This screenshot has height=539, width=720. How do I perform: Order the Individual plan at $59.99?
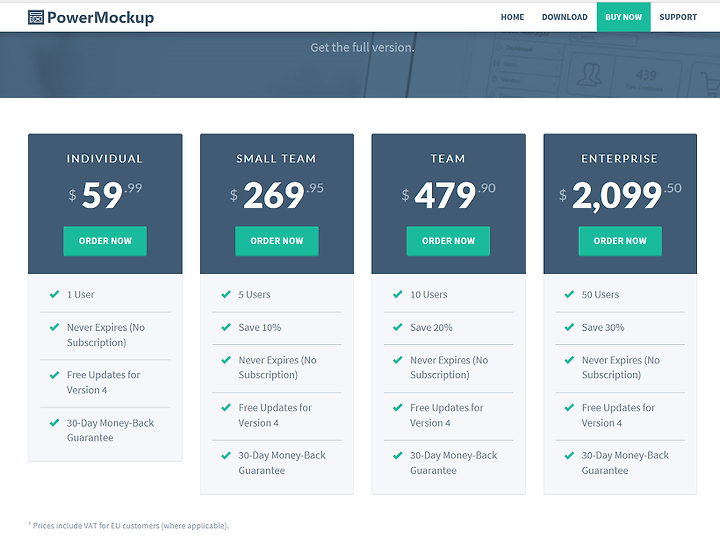[x=105, y=241]
